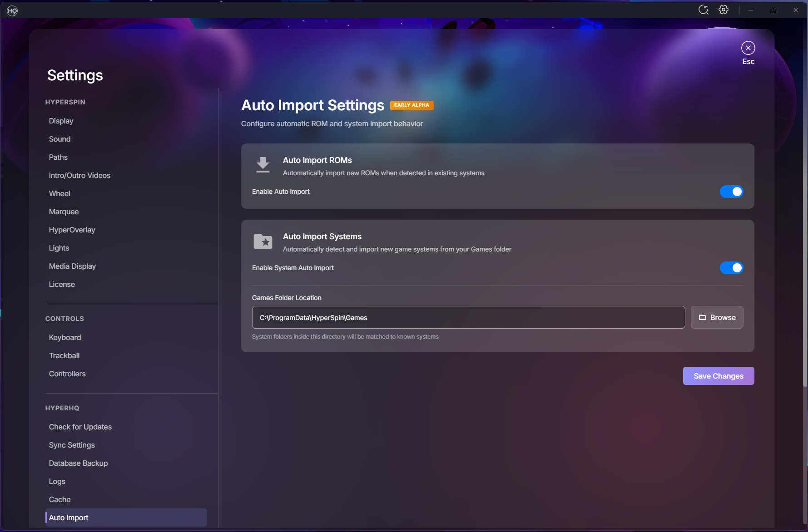The height and width of the screenshot is (532, 808).
Task: Navigate to Database Backup settings
Action: [78, 463]
